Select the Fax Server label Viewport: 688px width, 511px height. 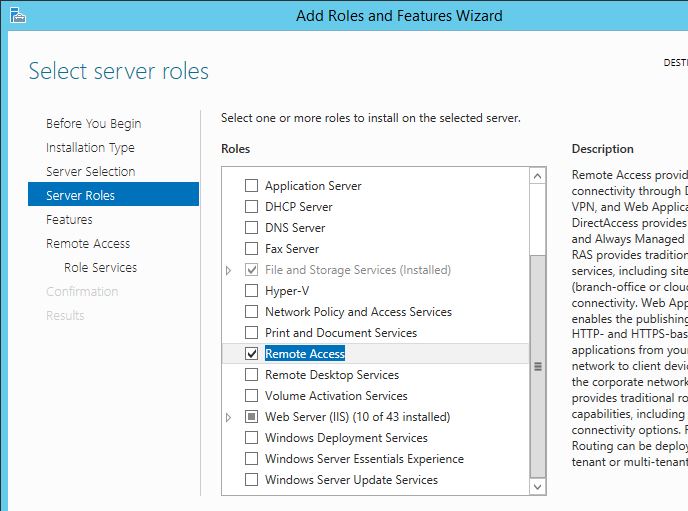click(292, 249)
